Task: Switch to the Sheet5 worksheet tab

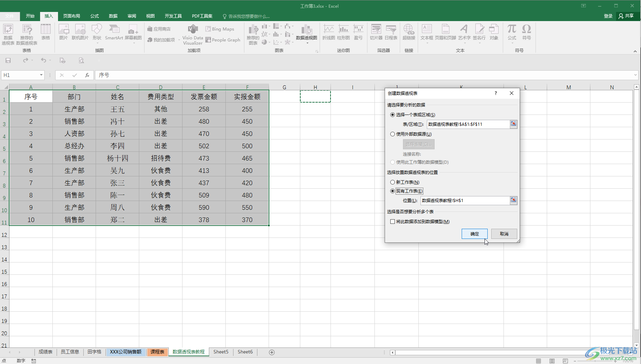Action: pyautogui.click(x=221, y=352)
